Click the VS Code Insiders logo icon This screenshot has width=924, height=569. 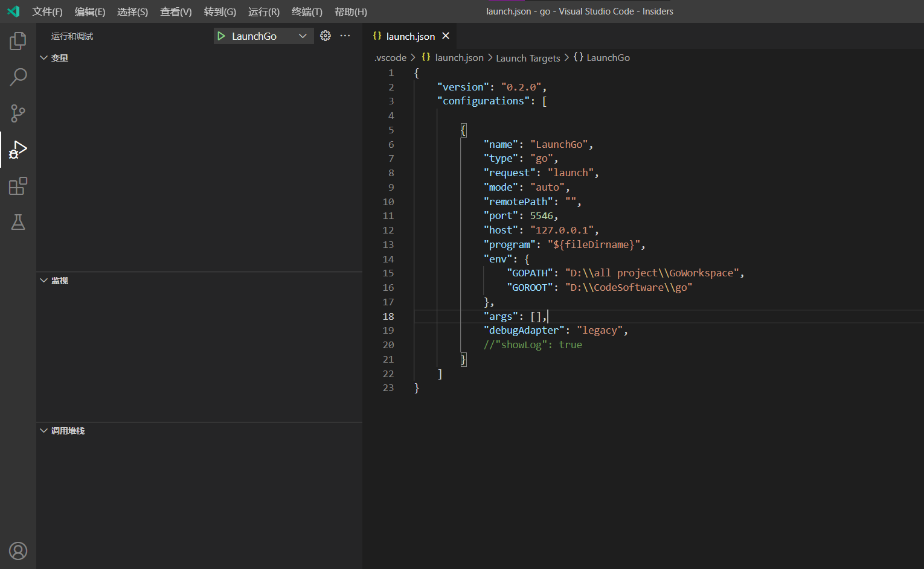coord(13,11)
